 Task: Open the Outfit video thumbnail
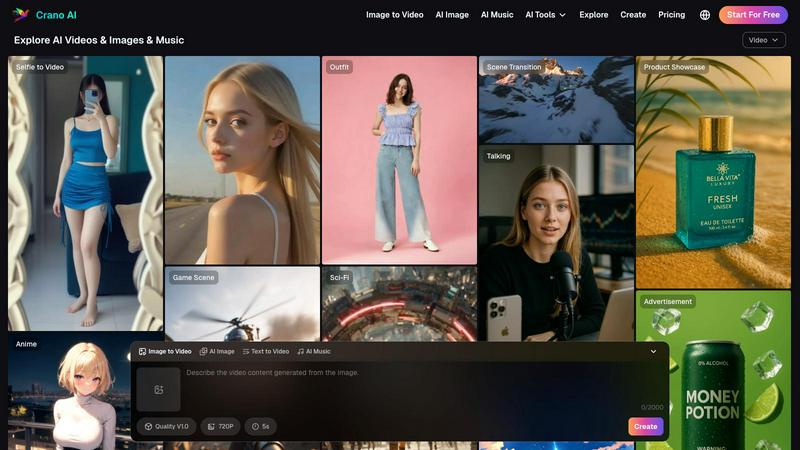[399, 160]
